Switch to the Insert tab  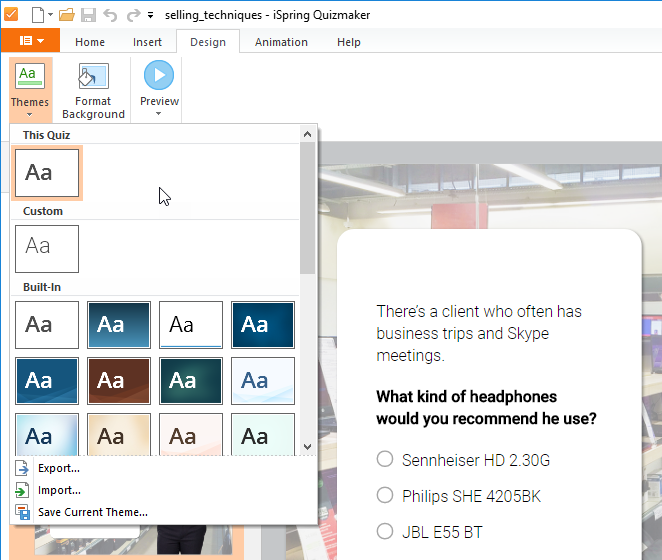pyautogui.click(x=147, y=42)
